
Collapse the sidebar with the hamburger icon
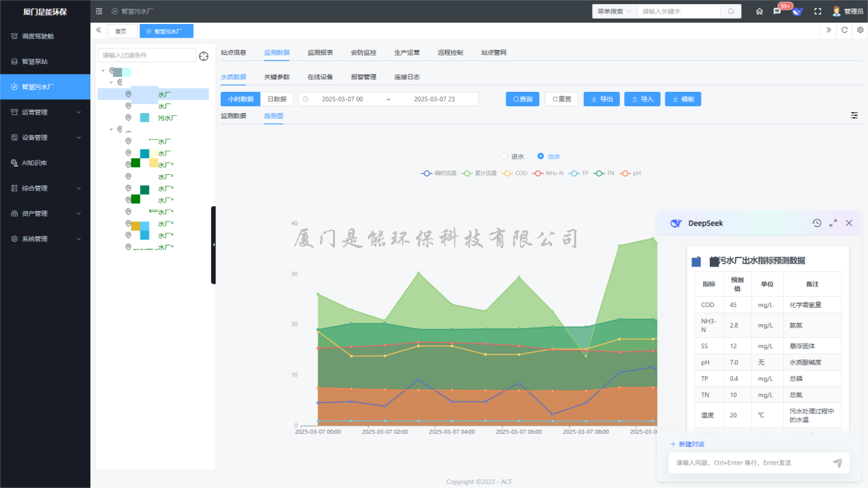(x=99, y=11)
